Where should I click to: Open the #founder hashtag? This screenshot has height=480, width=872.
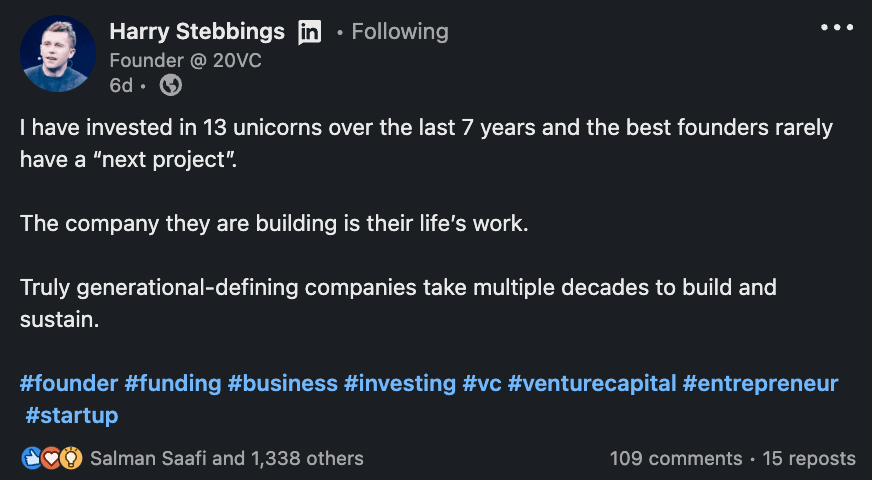[x=67, y=383]
